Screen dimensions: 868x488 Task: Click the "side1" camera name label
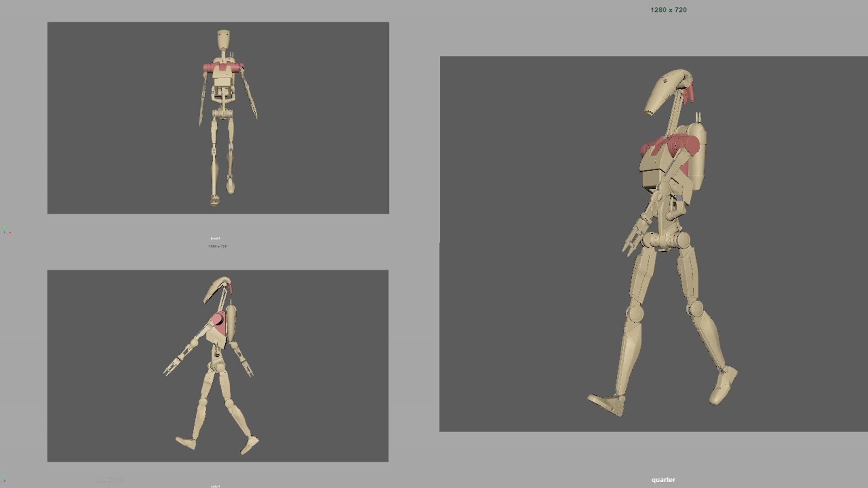click(216, 486)
